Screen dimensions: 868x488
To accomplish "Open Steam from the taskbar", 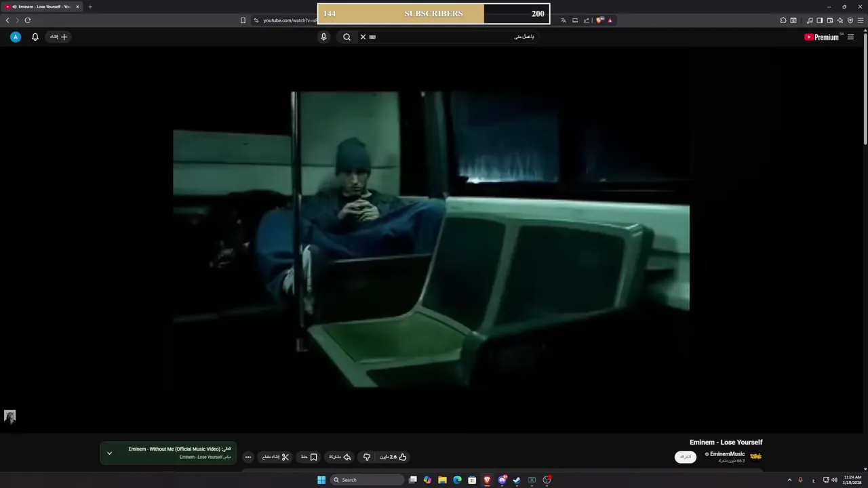I will click(x=517, y=480).
